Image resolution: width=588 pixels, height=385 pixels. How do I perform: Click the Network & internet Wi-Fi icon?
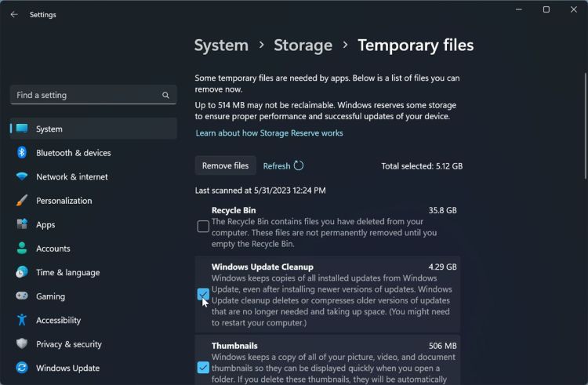(x=22, y=177)
